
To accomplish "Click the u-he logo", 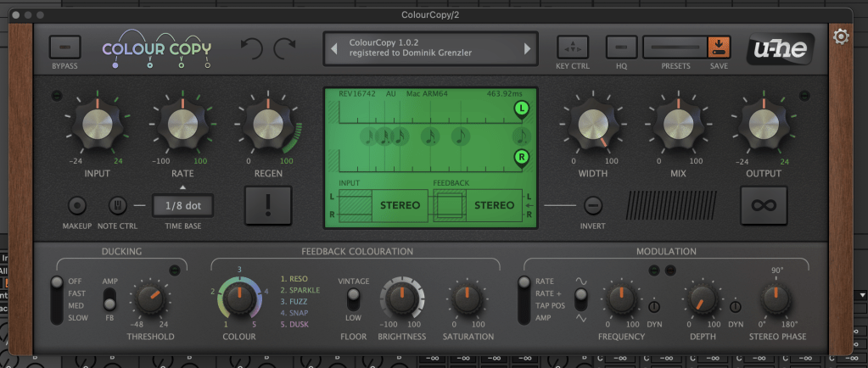I will click(x=781, y=51).
